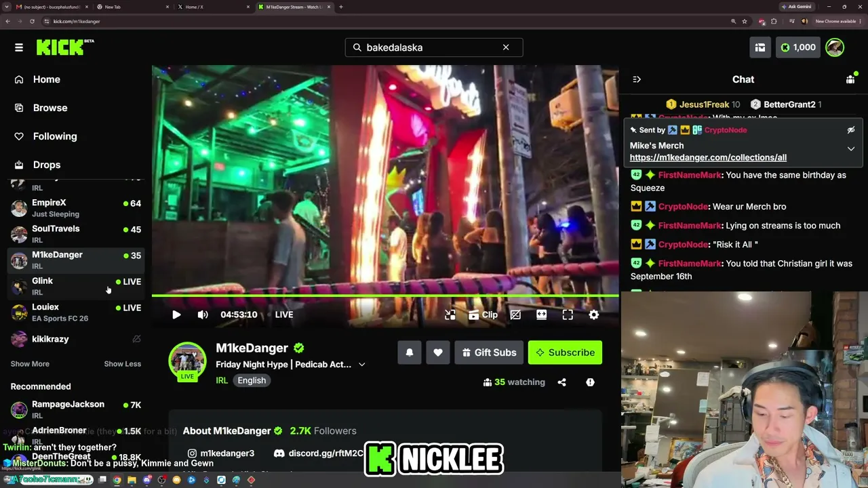Screen dimensions: 868x488
Task: Open video player settings gear
Action: coord(594,314)
